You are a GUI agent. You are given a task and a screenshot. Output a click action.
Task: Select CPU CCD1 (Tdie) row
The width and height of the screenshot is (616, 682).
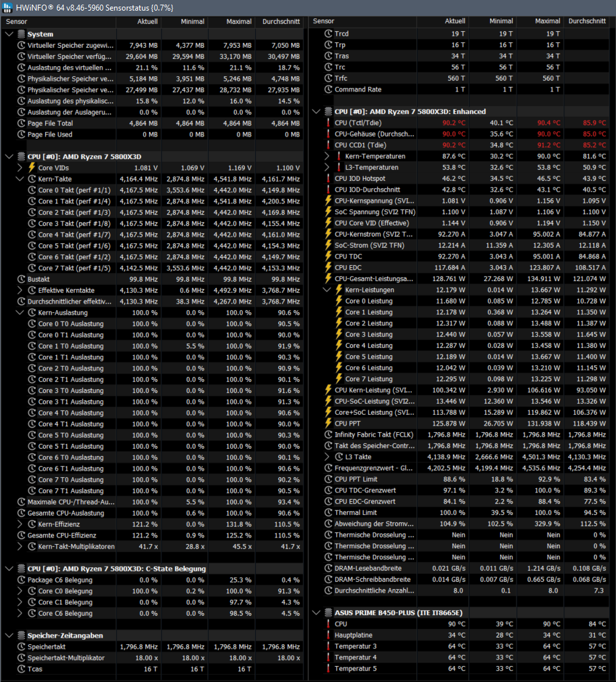459,145
